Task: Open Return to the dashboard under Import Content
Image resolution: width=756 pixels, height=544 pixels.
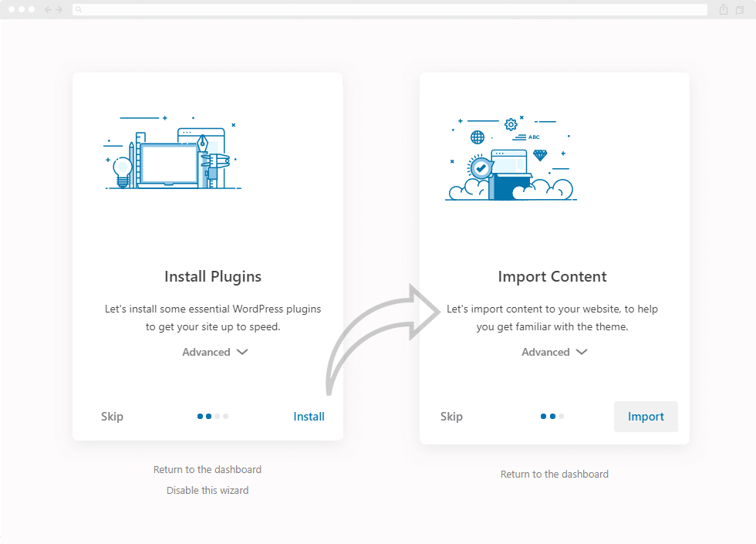Action: click(554, 474)
